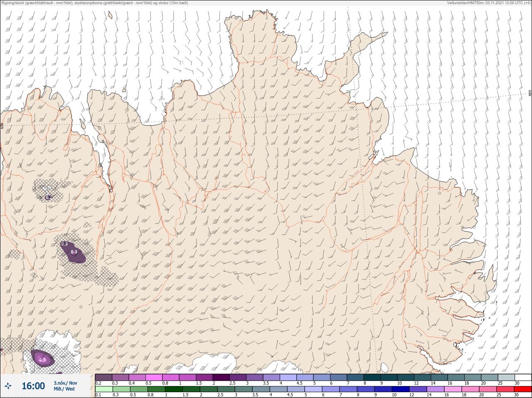The image size is (532, 398).
Task: Select the pink 0.5 swatch in snow legend
Action: 154,377
